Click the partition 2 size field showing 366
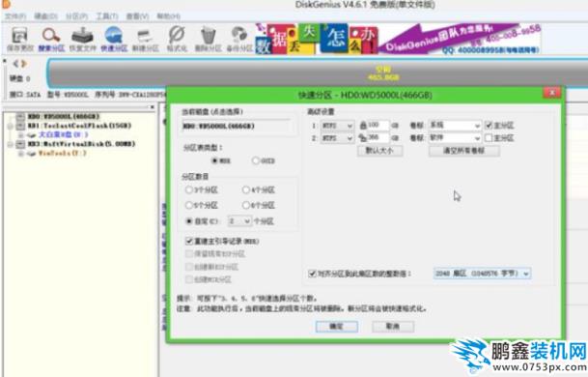 [378, 138]
